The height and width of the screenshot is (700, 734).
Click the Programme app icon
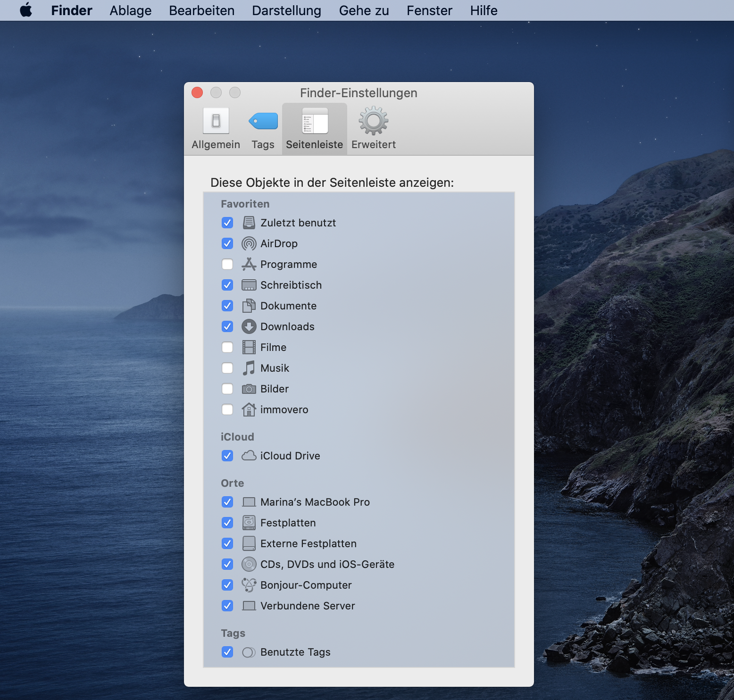[249, 264]
